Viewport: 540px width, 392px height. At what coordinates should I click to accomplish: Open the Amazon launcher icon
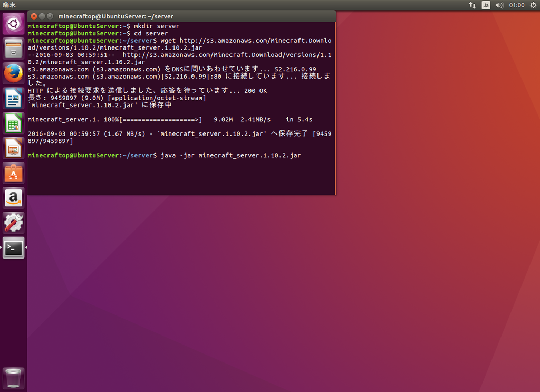point(13,198)
